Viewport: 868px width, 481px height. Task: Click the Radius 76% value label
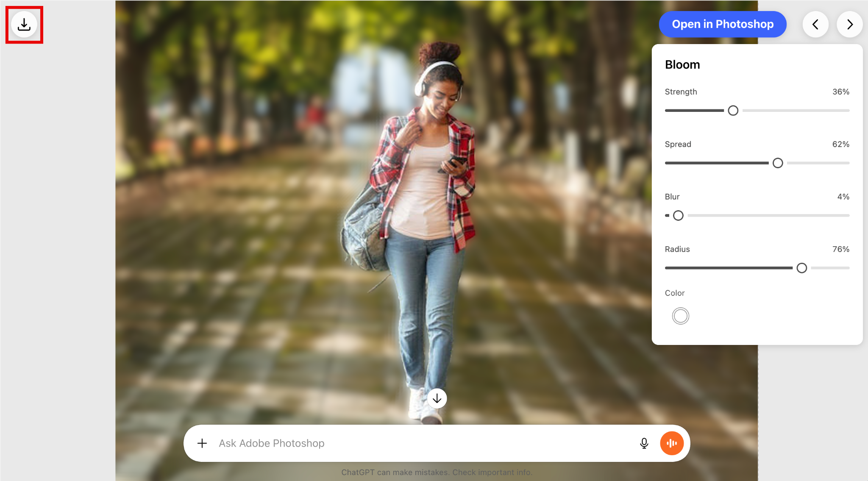coord(840,249)
